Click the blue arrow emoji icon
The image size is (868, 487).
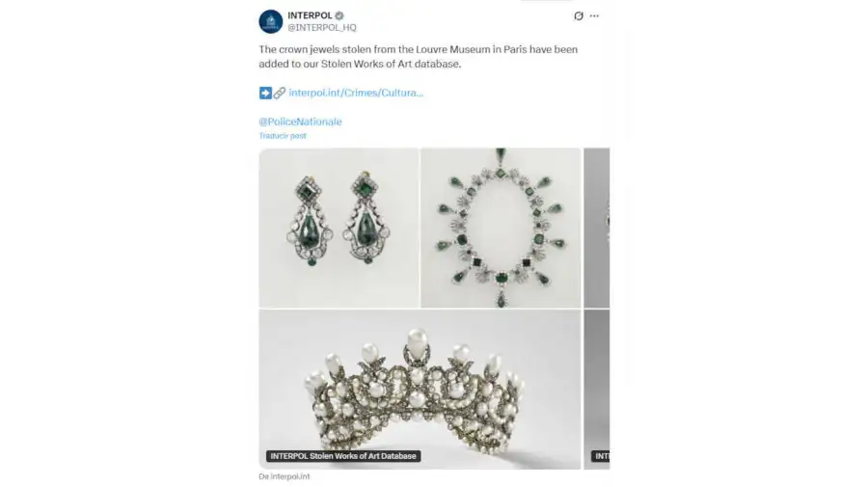[x=265, y=93]
